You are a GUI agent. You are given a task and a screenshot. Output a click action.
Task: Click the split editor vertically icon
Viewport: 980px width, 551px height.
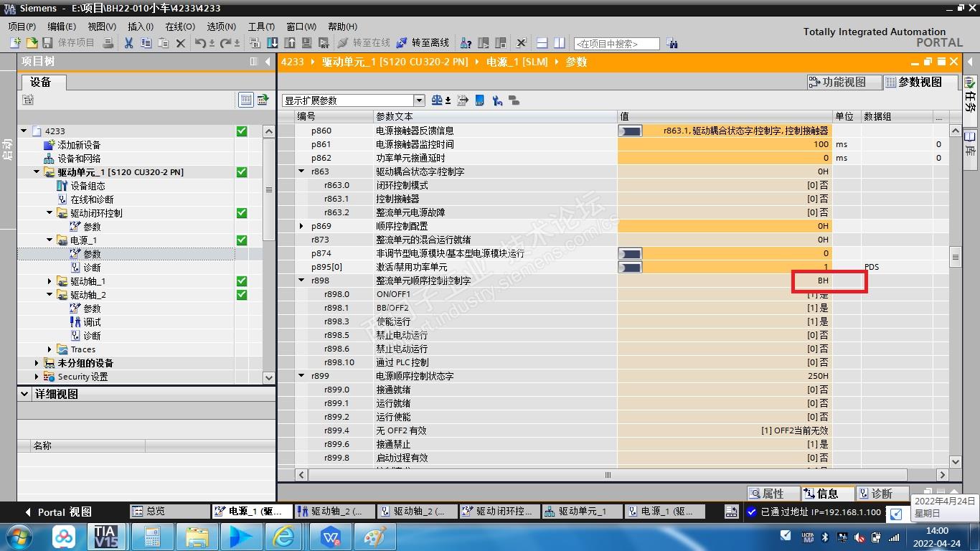[x=560, y=43]
